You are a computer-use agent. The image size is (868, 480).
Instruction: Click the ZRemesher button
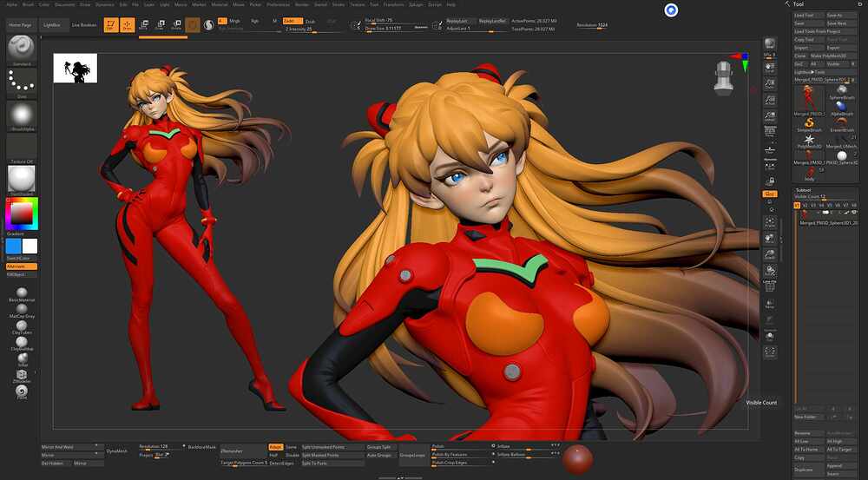(x=244, y=451)
